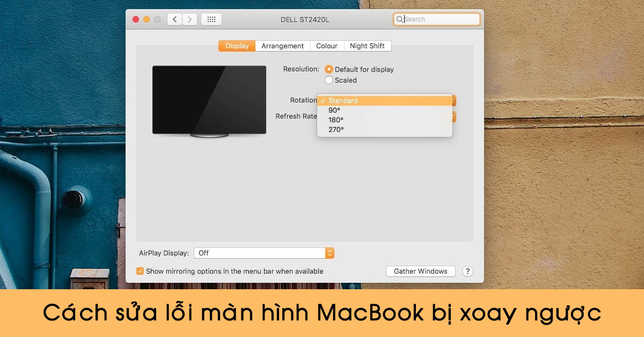Click the Gather Windows button

click(421, 271)
